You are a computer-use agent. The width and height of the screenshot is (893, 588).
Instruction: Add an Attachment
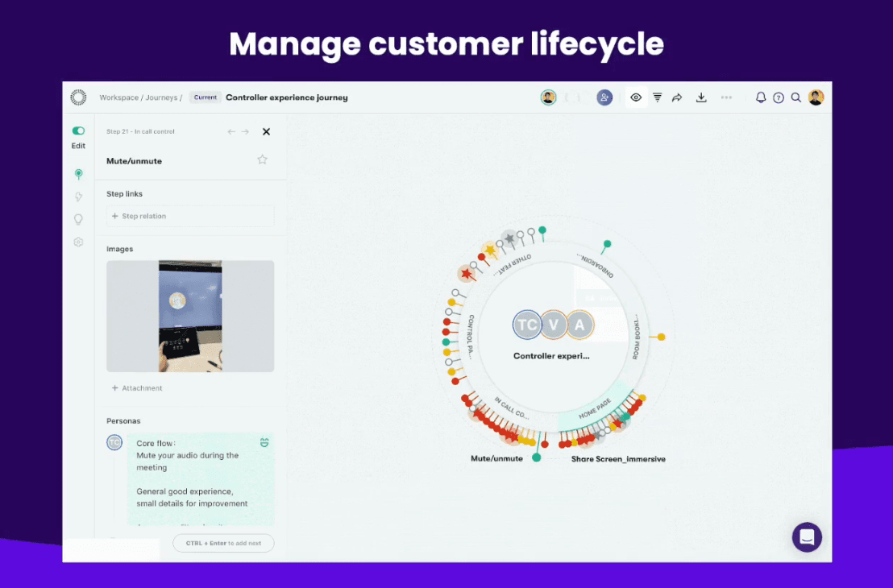click(x=137, y=388)
